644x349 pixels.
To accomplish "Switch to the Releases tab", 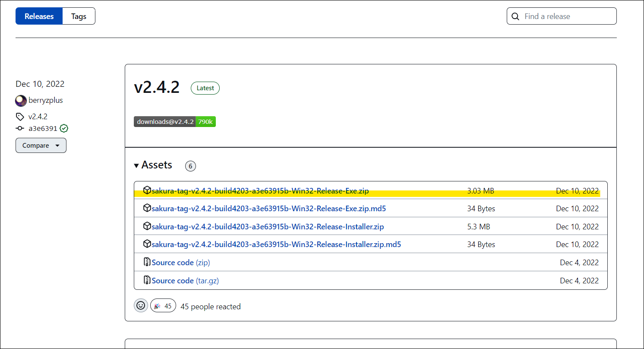I will [x=39, y=16].
